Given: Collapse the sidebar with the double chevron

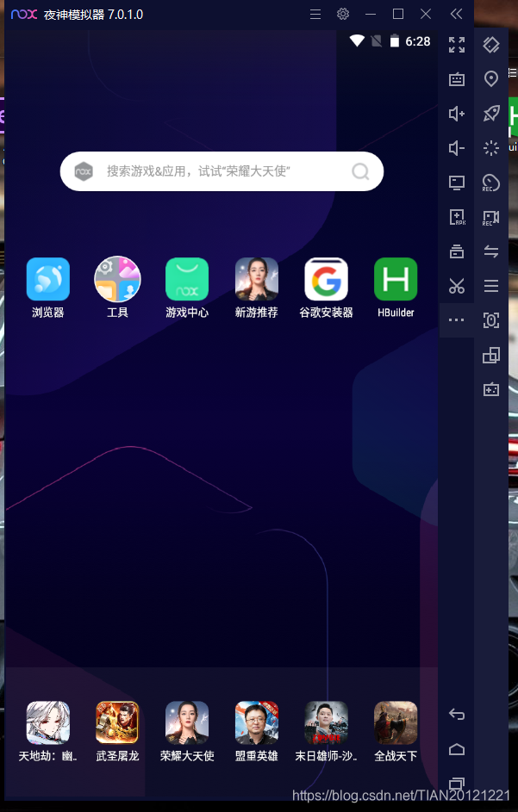Looking at the screenshot, I should tap(456, 14).
